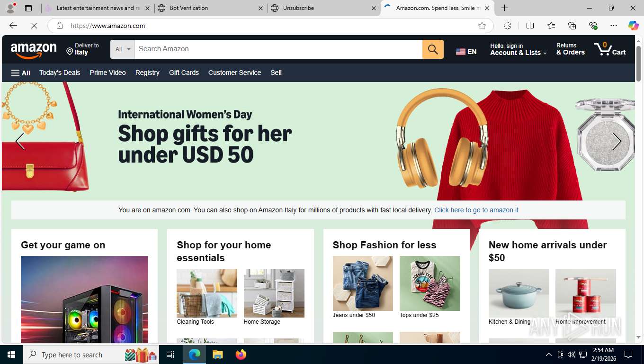Open EN language selector

(466, 51)
